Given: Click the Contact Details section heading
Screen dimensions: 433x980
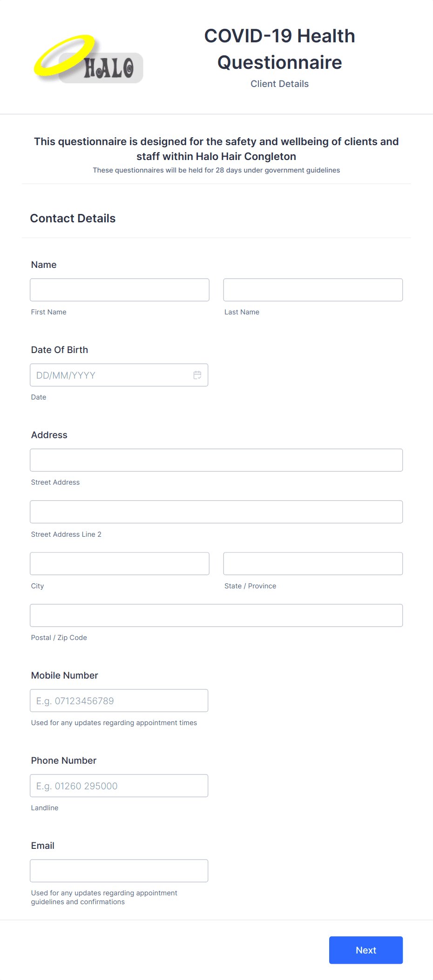Looking at the screenshot, I should [x=73, y=218].
